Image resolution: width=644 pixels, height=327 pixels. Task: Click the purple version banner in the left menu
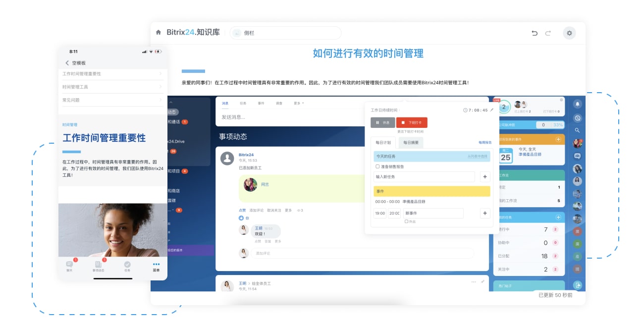pos(190,250)
